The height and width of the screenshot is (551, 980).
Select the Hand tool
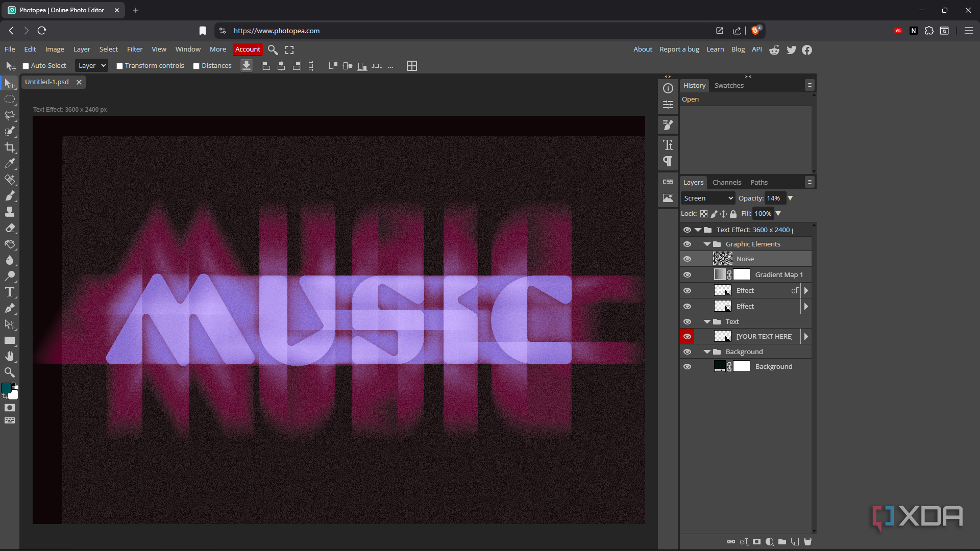click(10, 357)
